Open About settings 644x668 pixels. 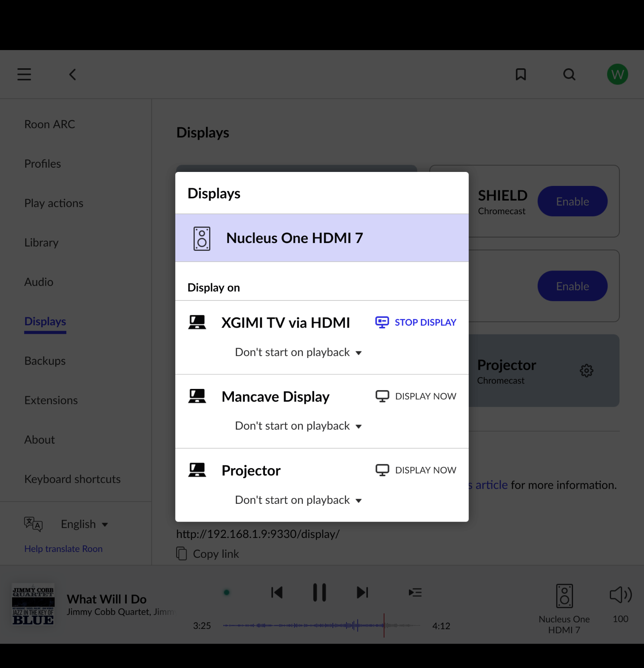click(x=40, y=440)
